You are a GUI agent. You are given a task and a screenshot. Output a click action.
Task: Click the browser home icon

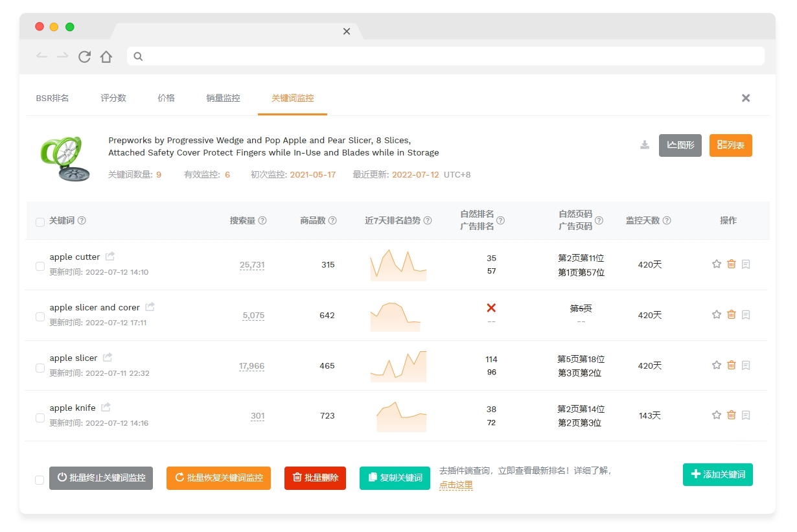point(106,57)
